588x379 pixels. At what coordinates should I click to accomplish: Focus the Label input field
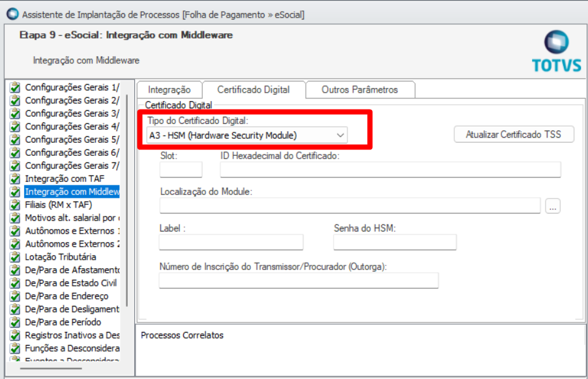[231, 243]
